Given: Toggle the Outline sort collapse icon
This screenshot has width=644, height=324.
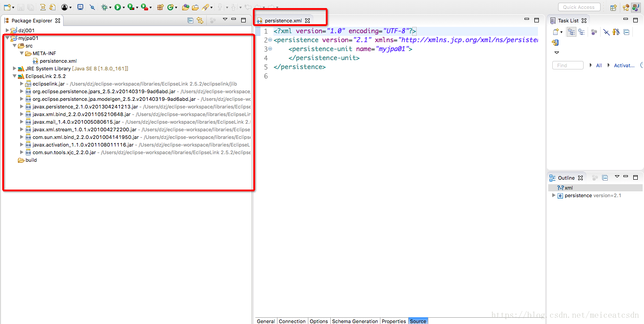Looking at the screenshot, I should tap(605, 177).
